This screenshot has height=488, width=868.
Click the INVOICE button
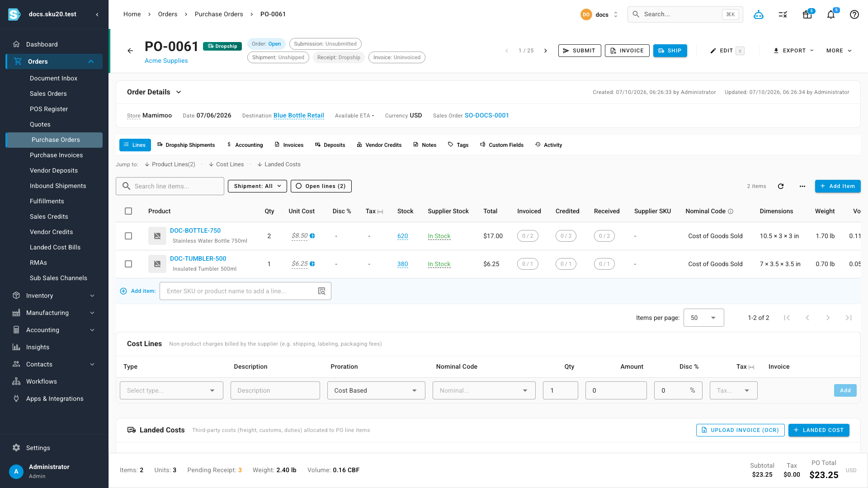pyautogui.click(x=627, y=51)
